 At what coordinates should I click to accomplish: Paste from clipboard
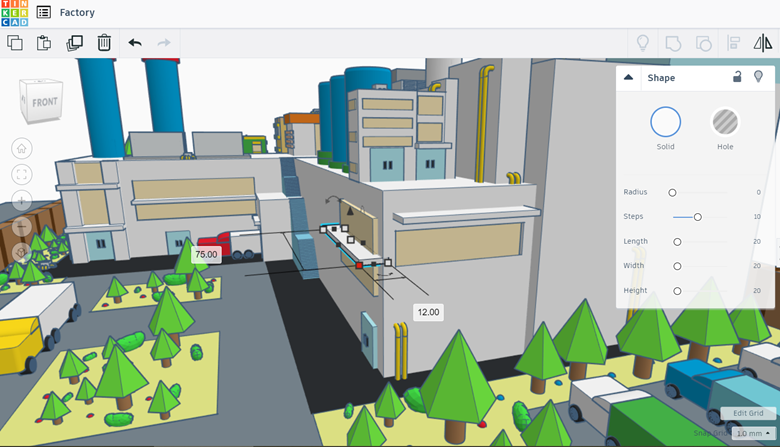pyautogui.click(x=44, y=43)
